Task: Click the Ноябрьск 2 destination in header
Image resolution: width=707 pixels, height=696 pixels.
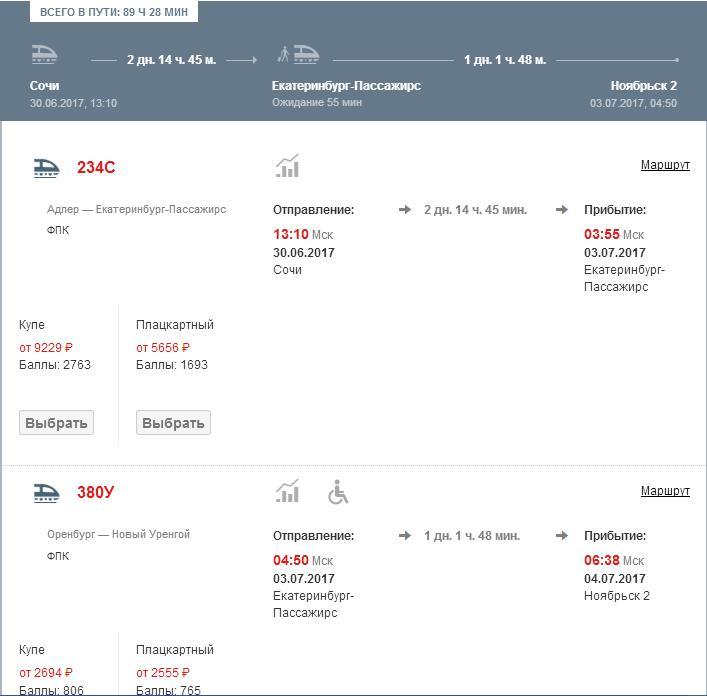Action: click(x=643, y=86)
